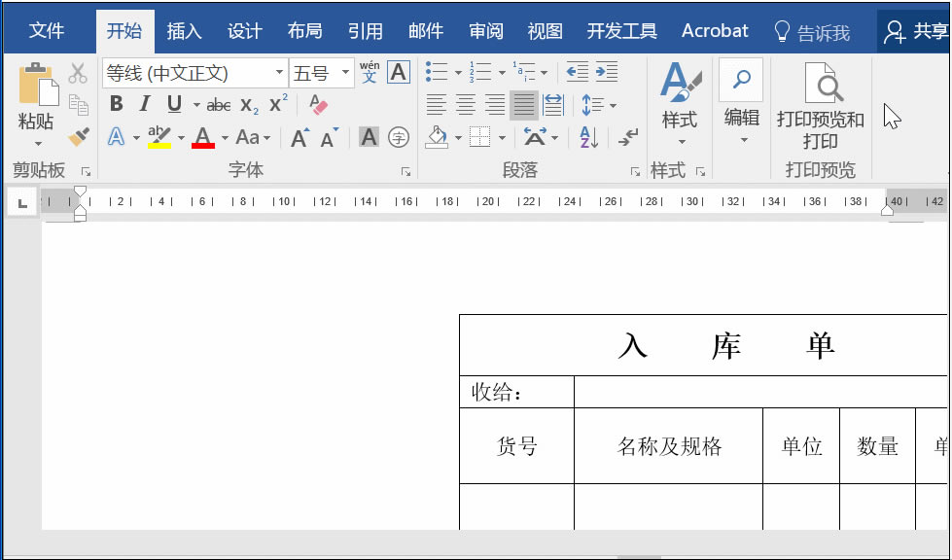Click the pinyin guide (拼音) icon

[x=368, y=71]
